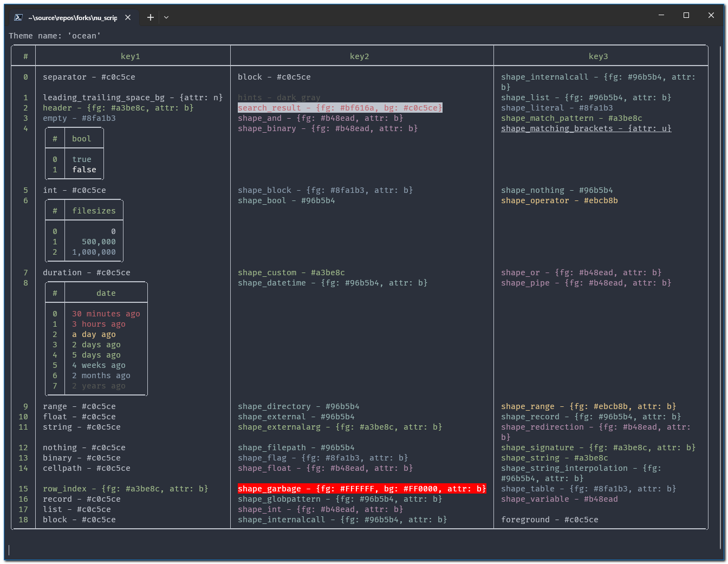This screenshot has width=728, height=564.
Task: Click the underlined "shape_matching_brackets" entry
Action: click(x=586, y=128)
